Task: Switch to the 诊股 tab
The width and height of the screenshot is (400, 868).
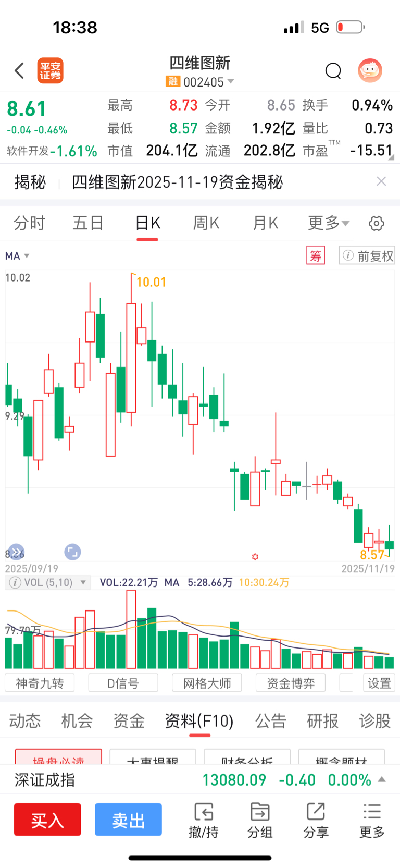Action: (x=375, y=721)
